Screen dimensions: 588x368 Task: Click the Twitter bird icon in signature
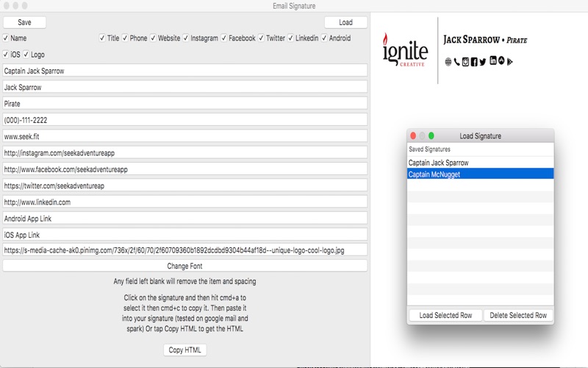(483, 62)
